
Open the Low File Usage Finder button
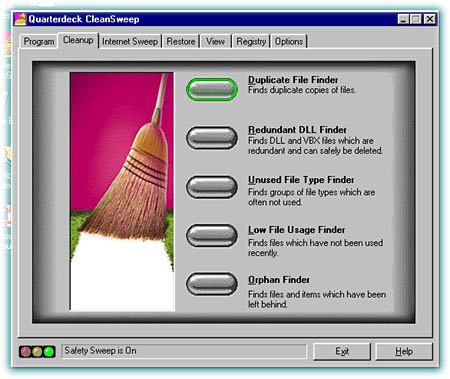(212, 236)
